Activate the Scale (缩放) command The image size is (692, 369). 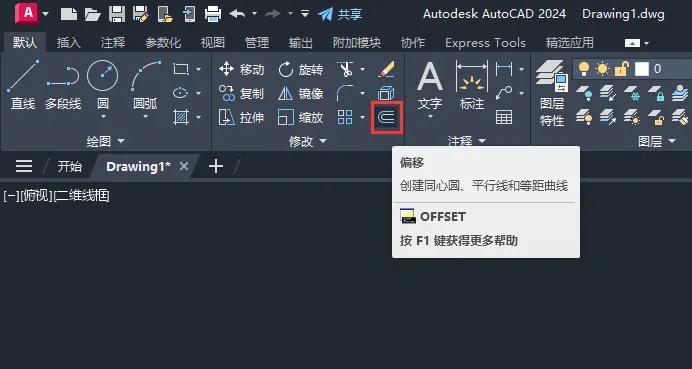click(x=301, y=117)
